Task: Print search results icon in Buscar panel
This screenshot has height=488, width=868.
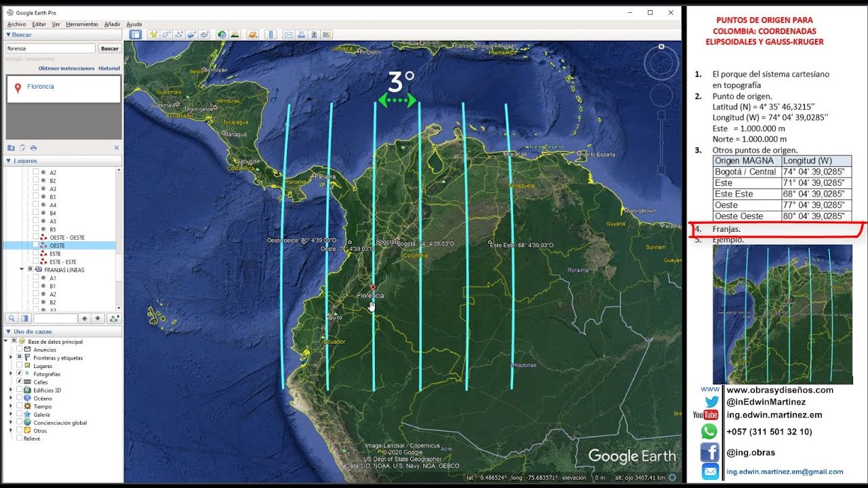Action: [33, 148]
